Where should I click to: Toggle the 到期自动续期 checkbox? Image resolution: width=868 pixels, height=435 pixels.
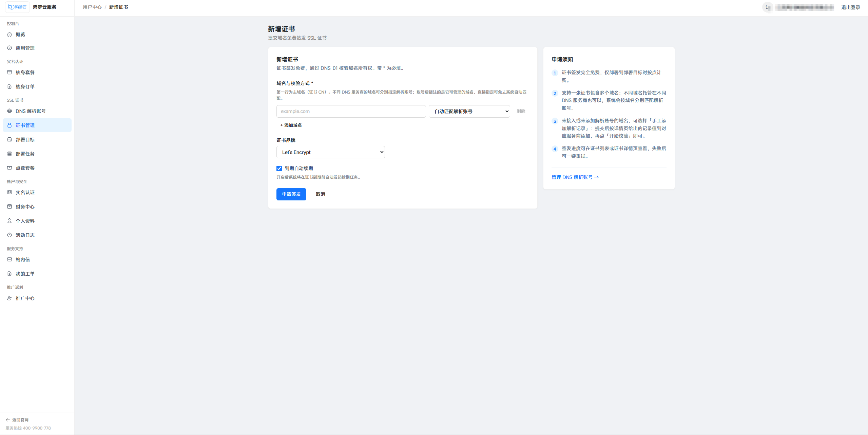click(279, 169)
